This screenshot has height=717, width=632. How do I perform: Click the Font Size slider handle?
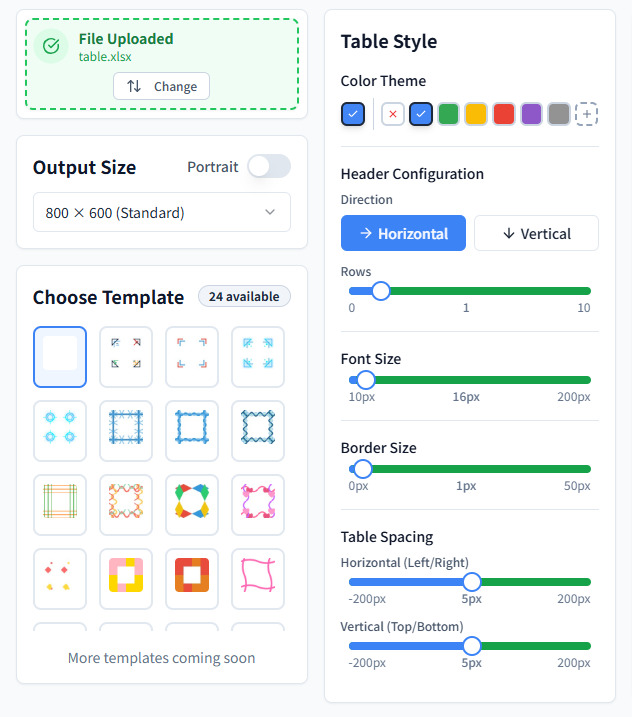(x=366, y=380)
